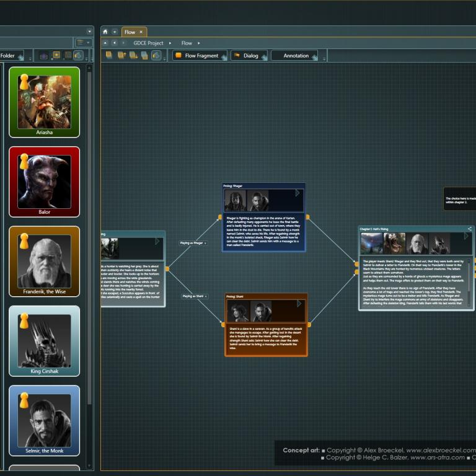The image size is (476, 476).
Task: Expand Chapter I node play arrow
Action: (466, 236)
